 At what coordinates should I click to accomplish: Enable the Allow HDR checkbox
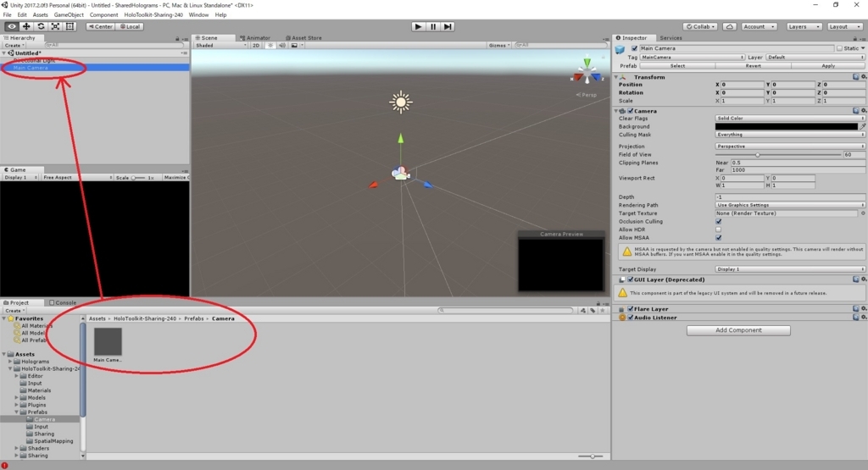pyautogui.click(x=719, y=229)
